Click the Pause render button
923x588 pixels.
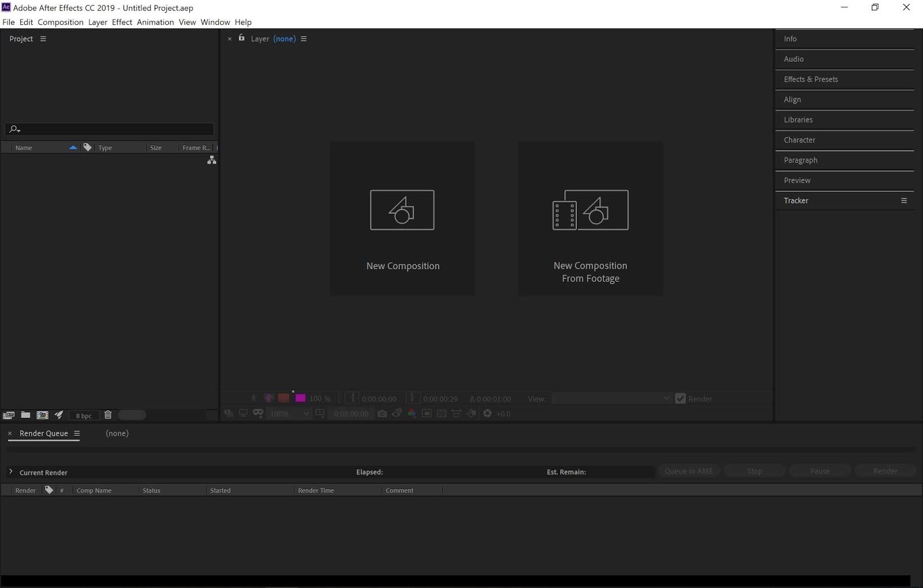[820, 471]
